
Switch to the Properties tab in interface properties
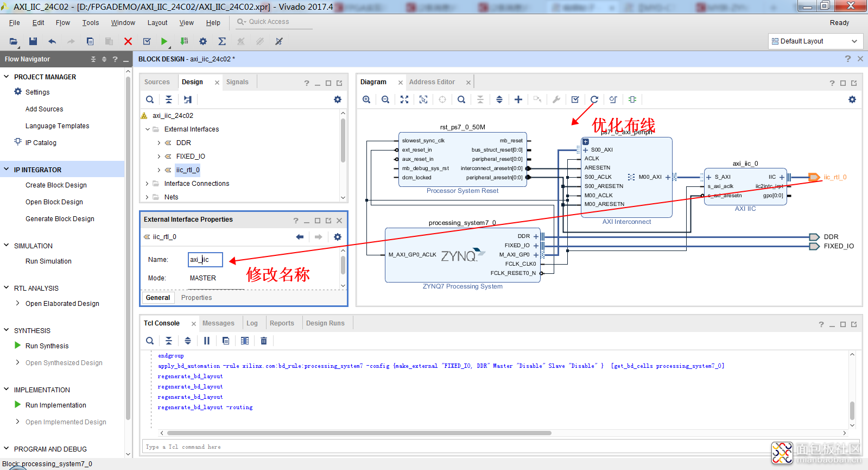(197, 298)
